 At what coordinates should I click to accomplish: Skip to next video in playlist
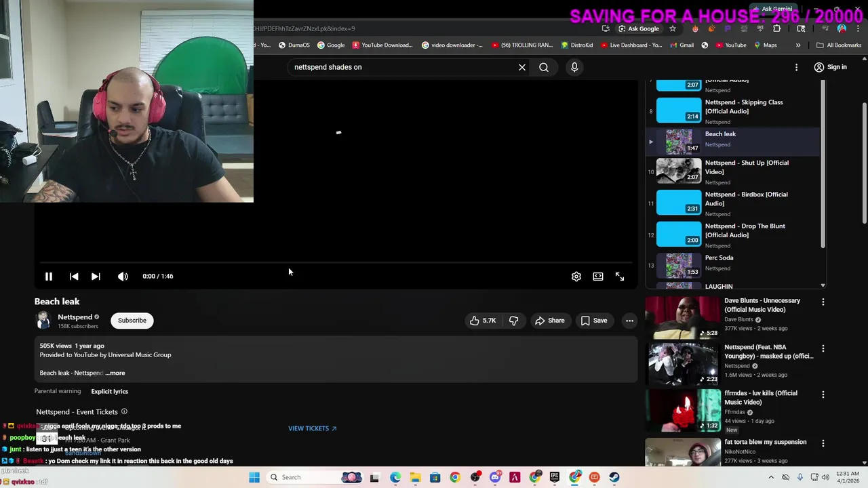(96, 276)
